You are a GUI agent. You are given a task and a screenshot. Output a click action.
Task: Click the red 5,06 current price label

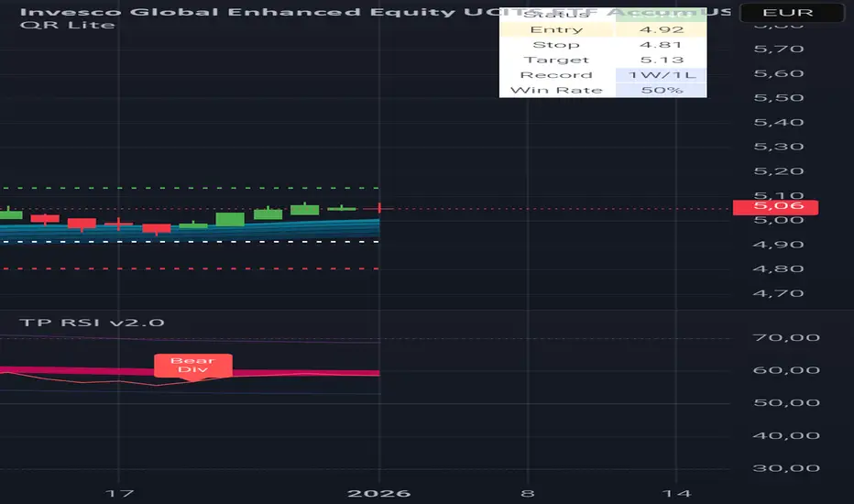(x=775, y=206)
